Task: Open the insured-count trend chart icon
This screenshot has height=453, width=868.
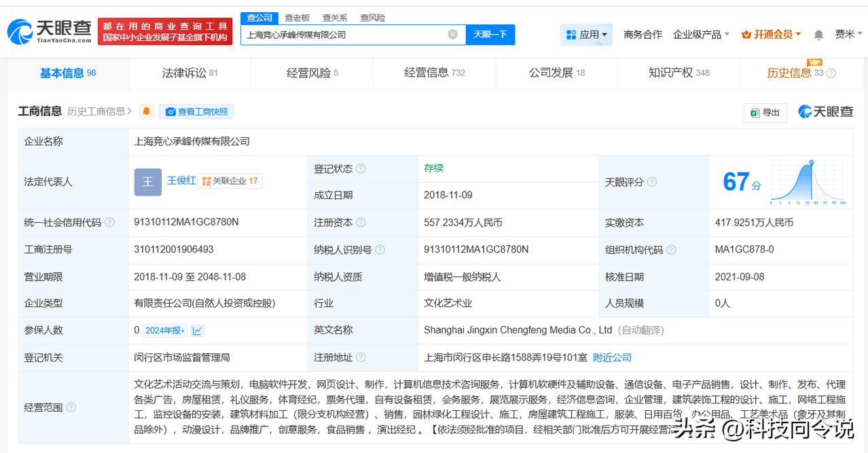Action: tap(197, 331)
